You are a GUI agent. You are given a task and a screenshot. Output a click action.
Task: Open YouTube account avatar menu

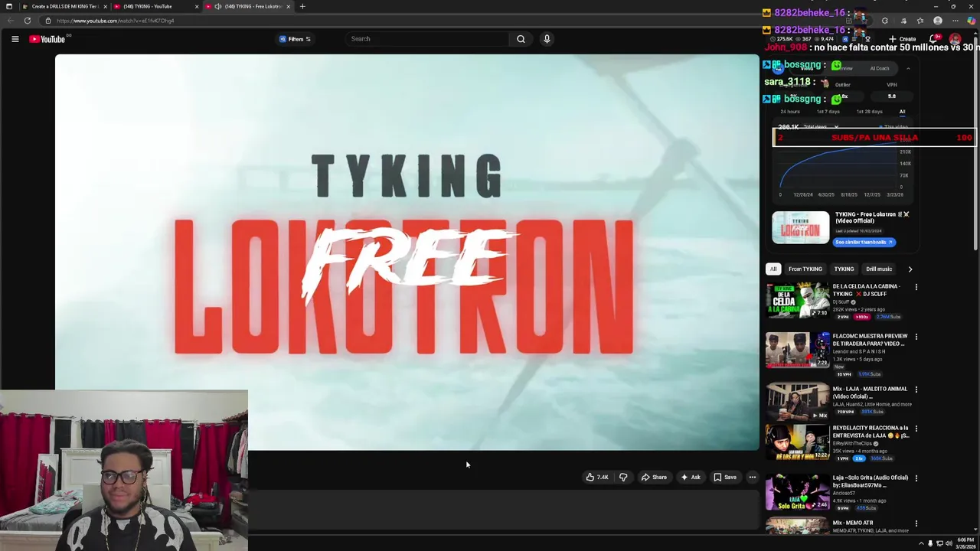click(x=955, y=39)
